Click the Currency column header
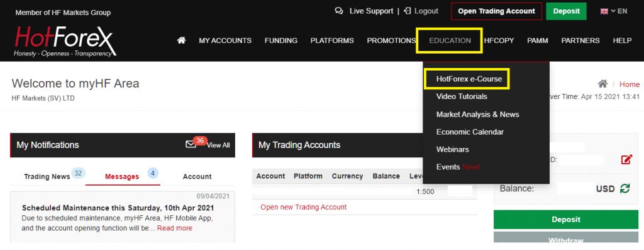The width and height of the screenshot is (644, 250). [347, 176]
